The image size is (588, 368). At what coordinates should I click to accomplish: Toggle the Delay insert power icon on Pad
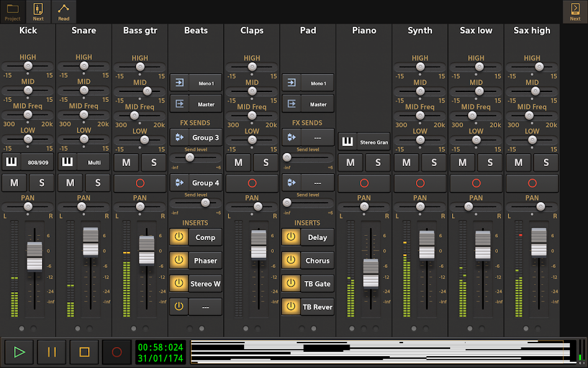tap(290, 237)
